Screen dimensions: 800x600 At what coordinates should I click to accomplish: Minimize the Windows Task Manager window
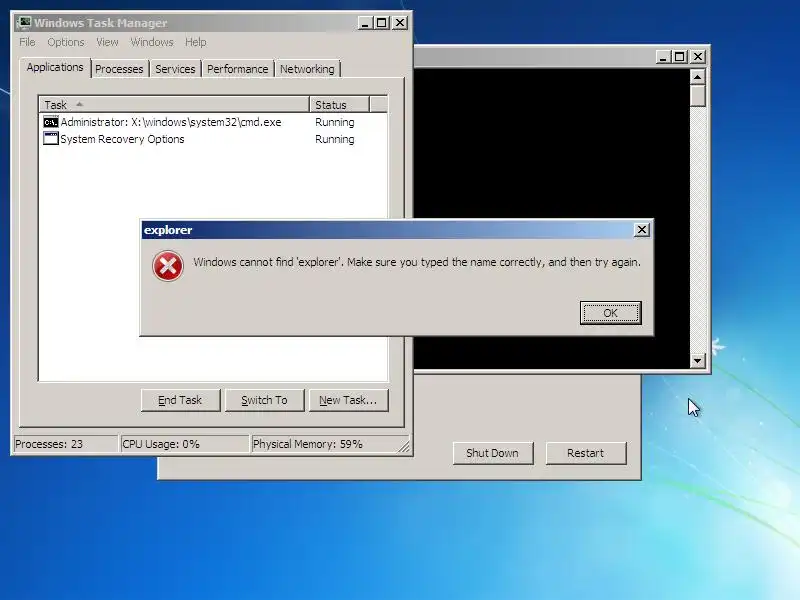(364, 22)
